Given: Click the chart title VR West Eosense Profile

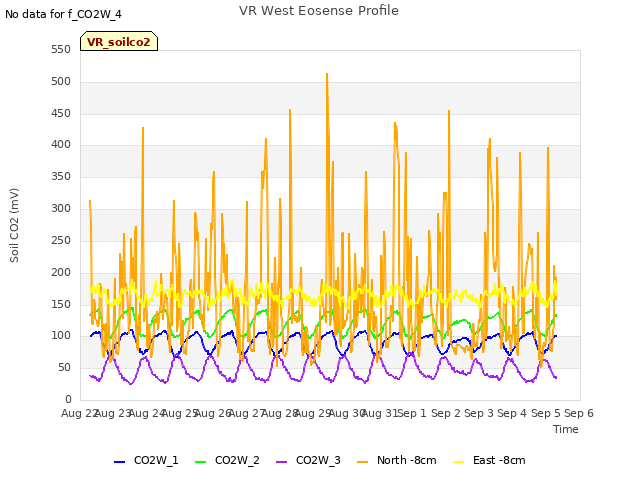Looking at the screenshot, I should [319, 11].
